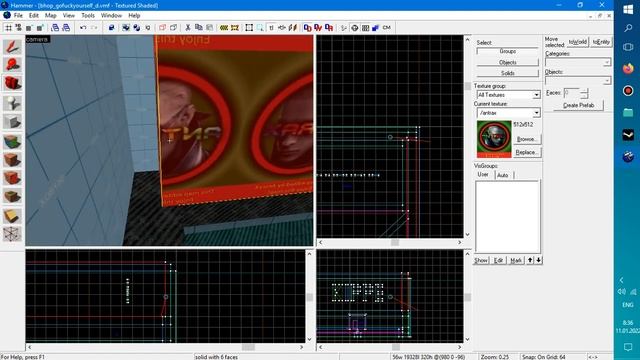This screenshot has height=360, width=640.
Task: Increase the Faces stepper value
Action: pos(584,90)
